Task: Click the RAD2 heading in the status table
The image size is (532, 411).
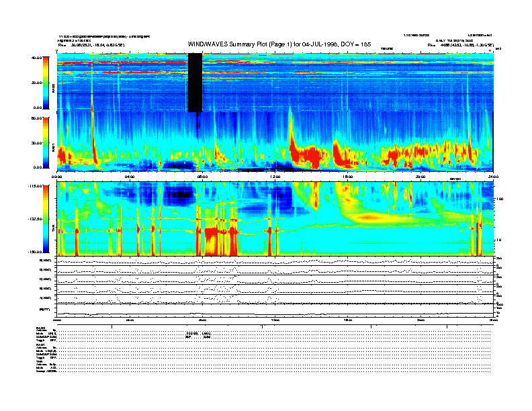Action: pos(40,328)
